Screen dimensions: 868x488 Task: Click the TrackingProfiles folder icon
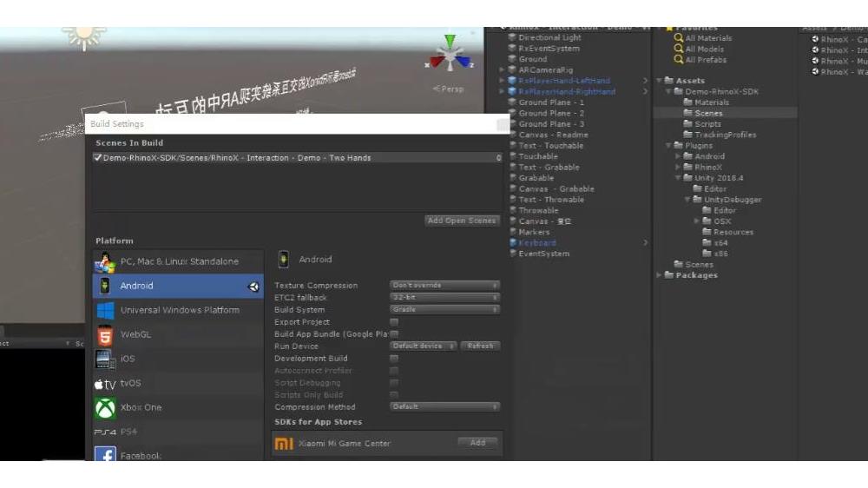click(687, 135)
